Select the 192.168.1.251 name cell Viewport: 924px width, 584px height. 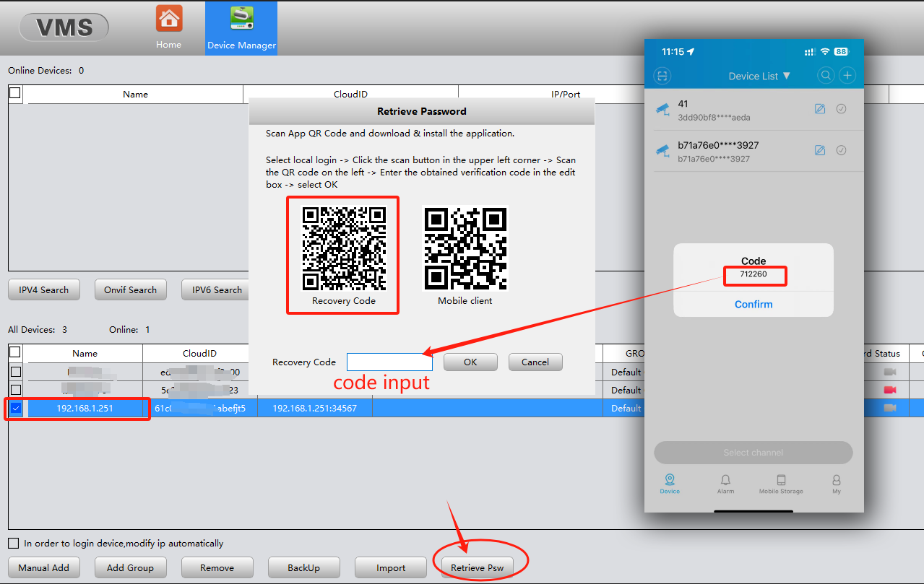click(x=85, y=408)
